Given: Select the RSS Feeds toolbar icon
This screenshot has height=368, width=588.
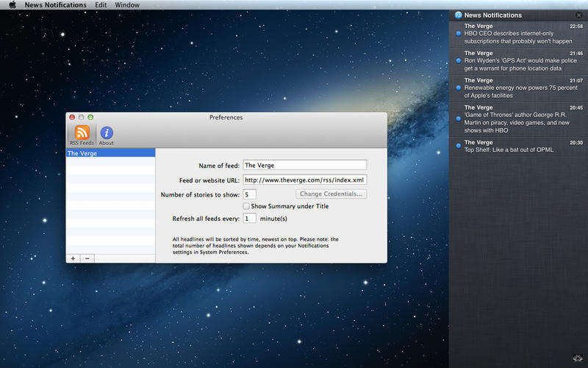Looking at the screenshot, I should point(82,135).
